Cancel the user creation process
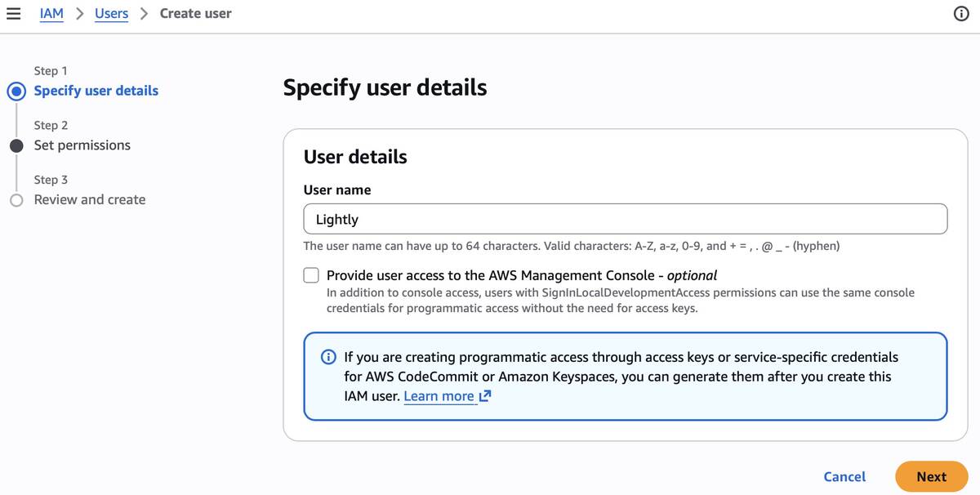The height and width of the screenshot is (495, 980). point(844,476)
